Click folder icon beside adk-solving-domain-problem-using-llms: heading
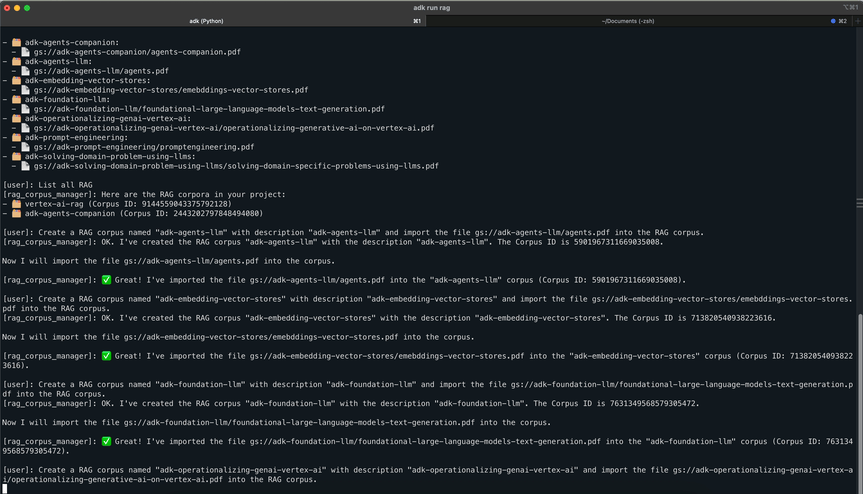 [x=17, y=156]
